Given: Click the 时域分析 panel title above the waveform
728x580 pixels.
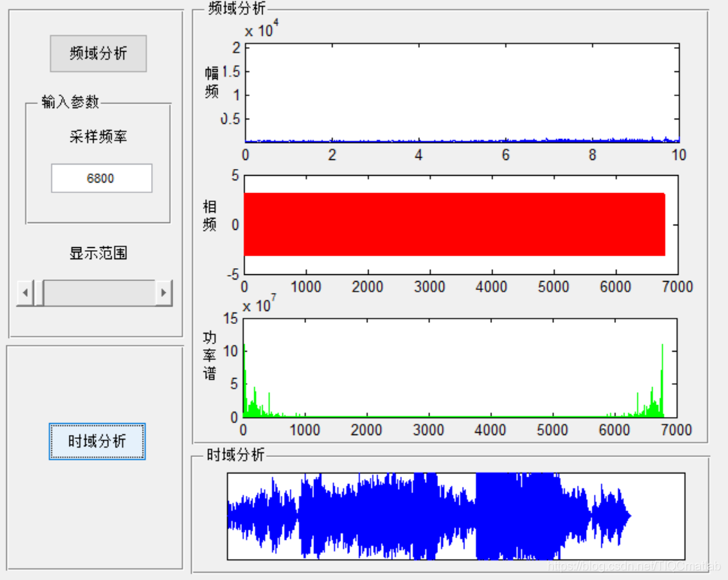Looking at the screenshot, I should coord(235,454).
